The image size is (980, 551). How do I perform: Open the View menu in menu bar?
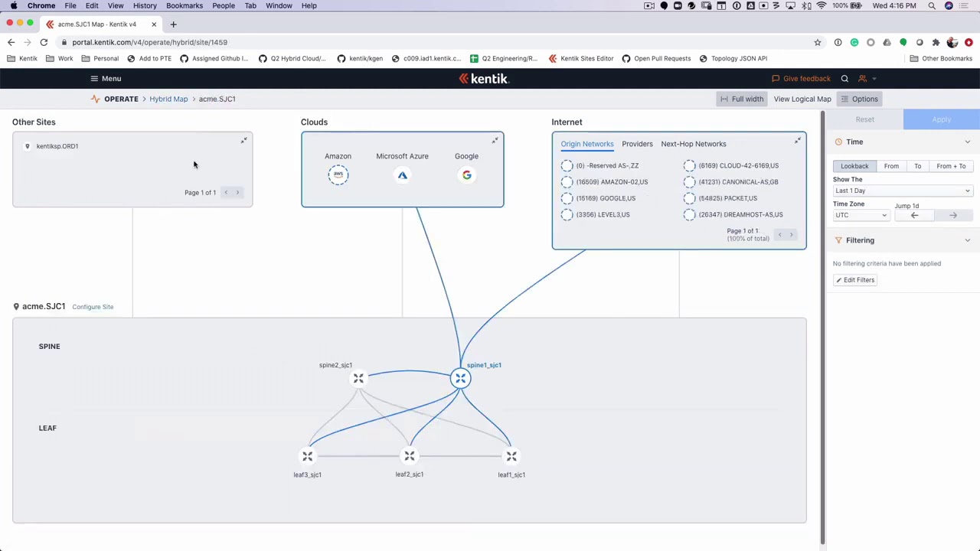click(116, 5)
